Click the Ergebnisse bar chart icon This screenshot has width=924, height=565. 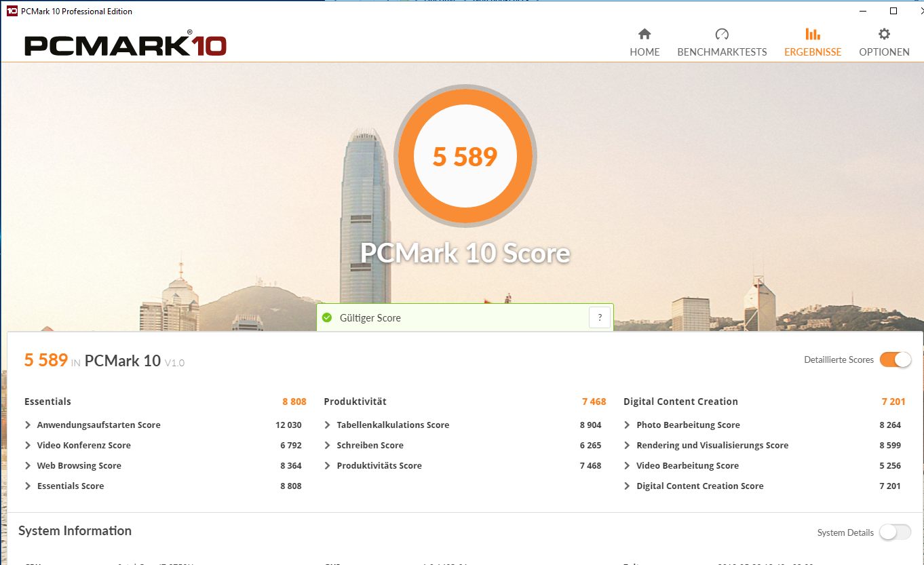812,34
